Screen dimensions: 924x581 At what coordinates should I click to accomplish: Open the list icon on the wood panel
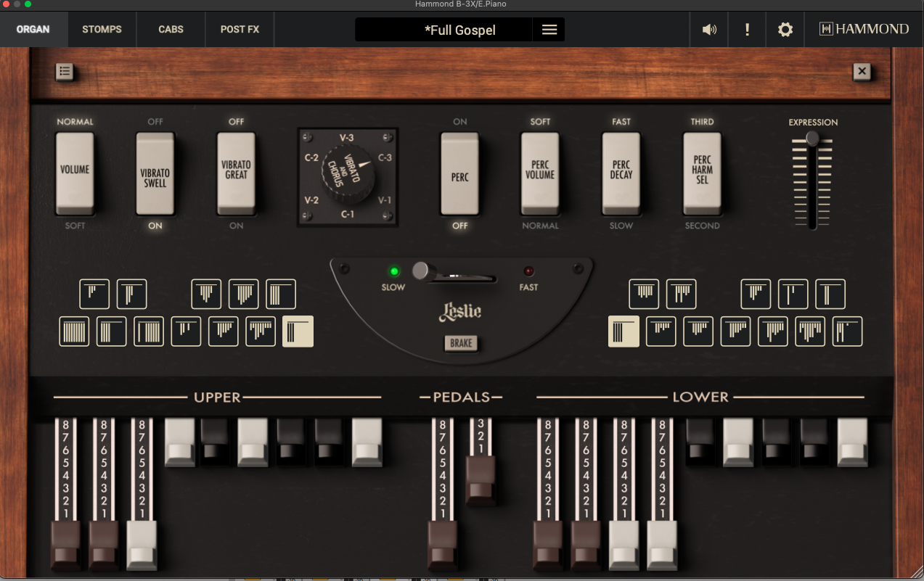coord(65,71)
